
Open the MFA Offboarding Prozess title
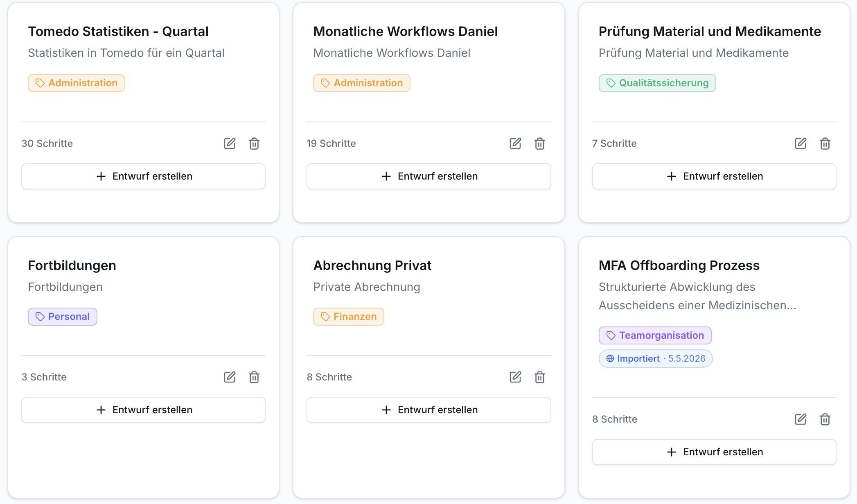pyautogui.click(x=679, y=265)
